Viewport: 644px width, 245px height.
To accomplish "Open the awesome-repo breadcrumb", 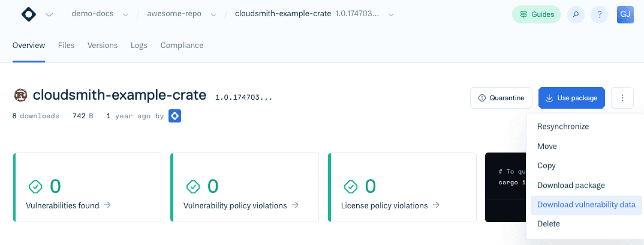I will 174,14.
